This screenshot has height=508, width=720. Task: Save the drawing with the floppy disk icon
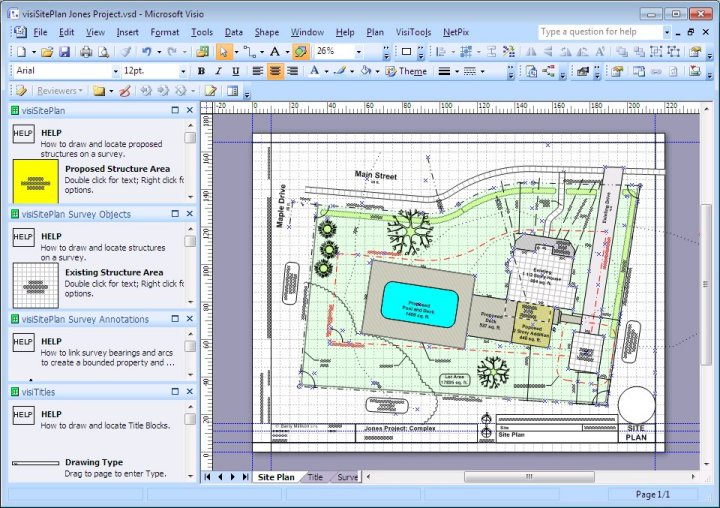click(x=64, y=51)
